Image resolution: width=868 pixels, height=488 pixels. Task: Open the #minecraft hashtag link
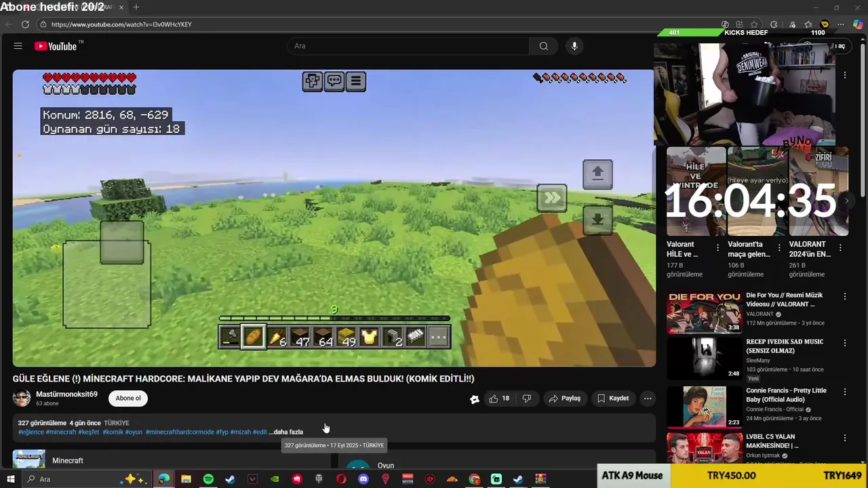tap(61, 432)
